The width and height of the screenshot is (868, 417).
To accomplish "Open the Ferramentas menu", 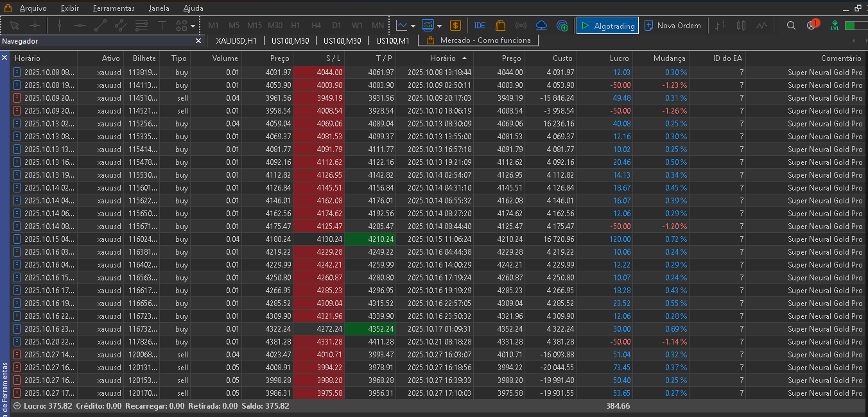I will [114, 8].
